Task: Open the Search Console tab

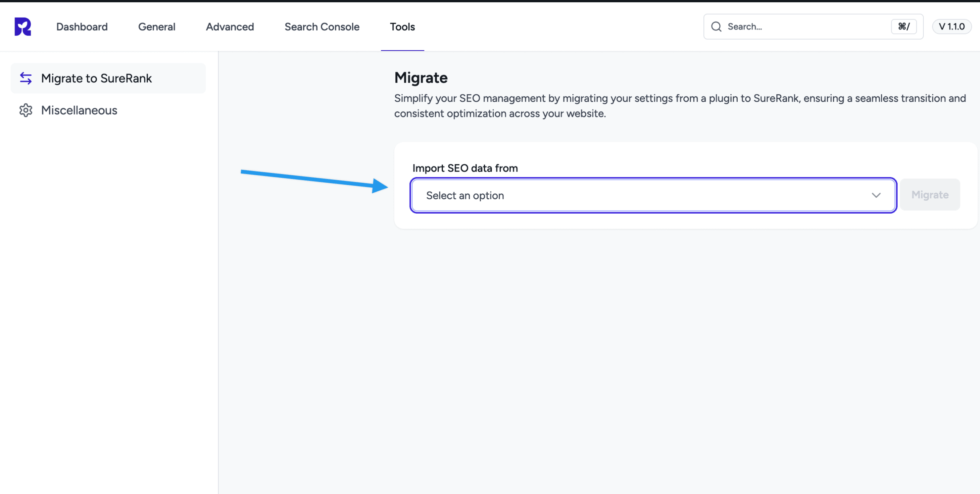Action: pos(322,27)
